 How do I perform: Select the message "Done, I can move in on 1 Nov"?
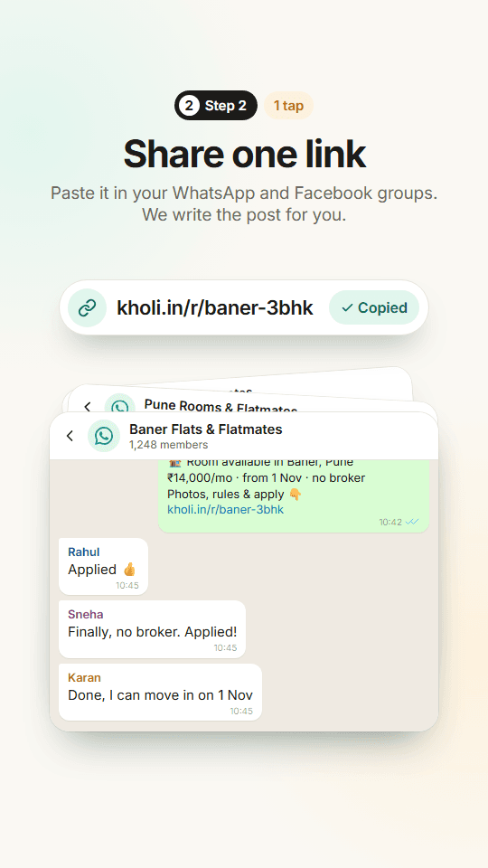tap(161, 694)
